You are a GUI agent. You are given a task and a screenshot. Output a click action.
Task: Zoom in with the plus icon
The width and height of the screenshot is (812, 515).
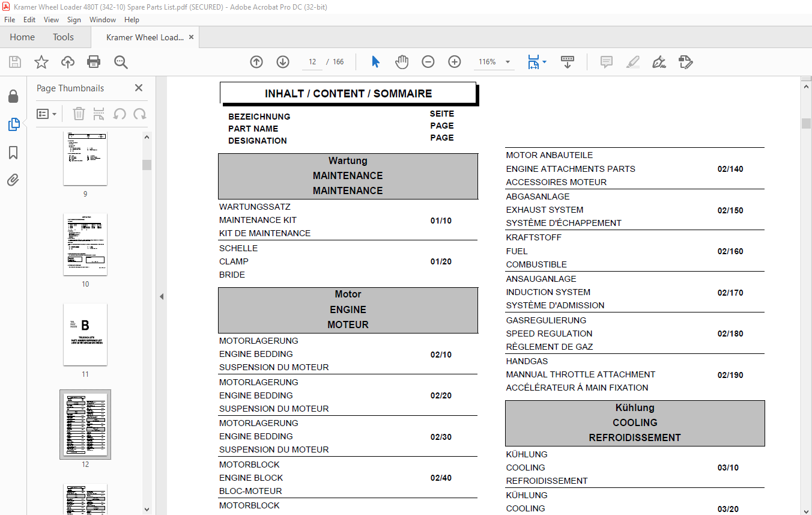[455, 62]
